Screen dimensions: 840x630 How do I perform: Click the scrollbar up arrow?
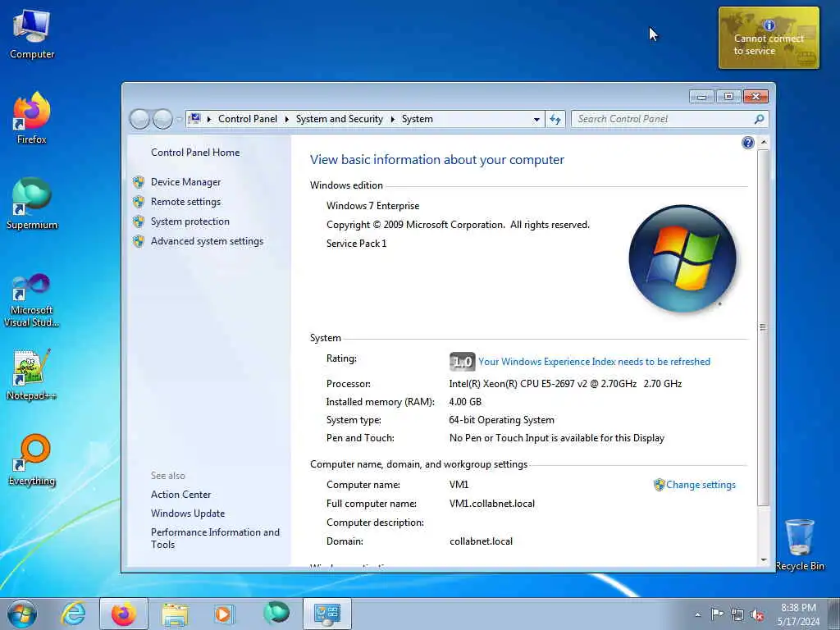tap(764, 142)
